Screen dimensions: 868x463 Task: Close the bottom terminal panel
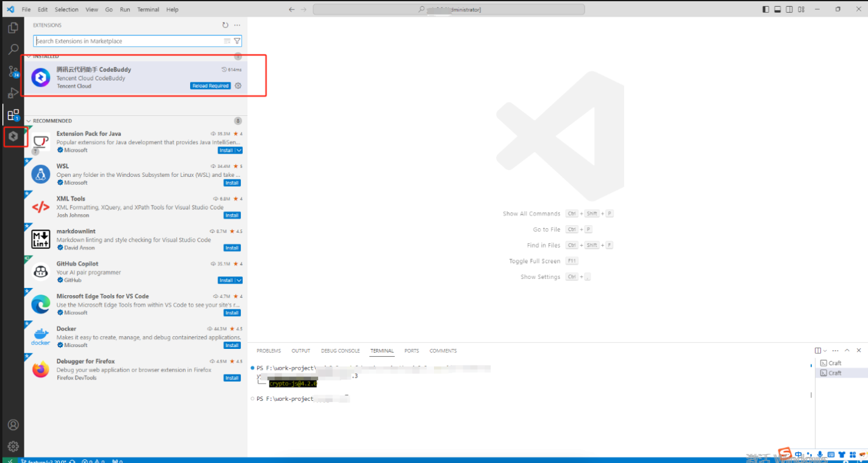click(859, 351)
